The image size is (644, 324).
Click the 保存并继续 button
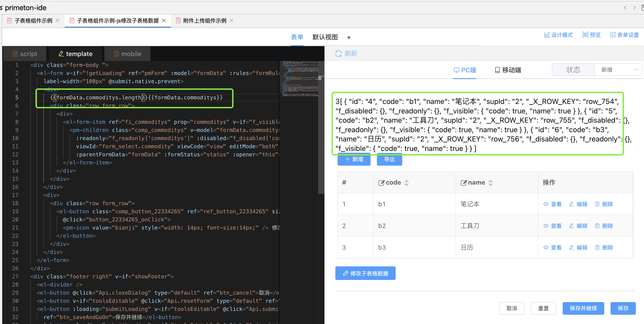pos(583,308)
